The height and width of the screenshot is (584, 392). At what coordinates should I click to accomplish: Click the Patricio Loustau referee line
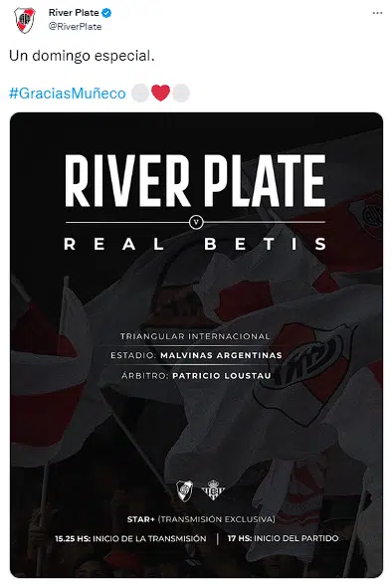[x=196, y=375]
